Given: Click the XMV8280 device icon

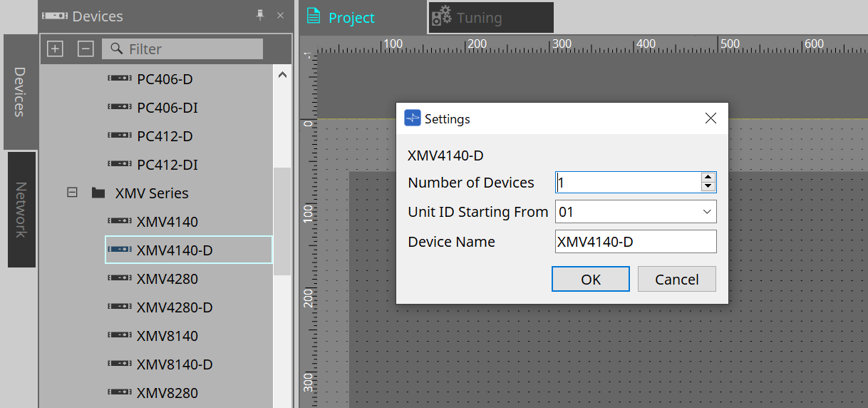Looking at the screenshot, I should pyautogui.click(x=120, y=393).
